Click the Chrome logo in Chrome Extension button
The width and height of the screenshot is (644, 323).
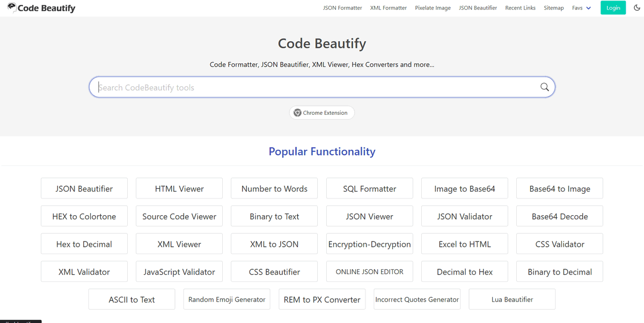click(x=297, y=113)
